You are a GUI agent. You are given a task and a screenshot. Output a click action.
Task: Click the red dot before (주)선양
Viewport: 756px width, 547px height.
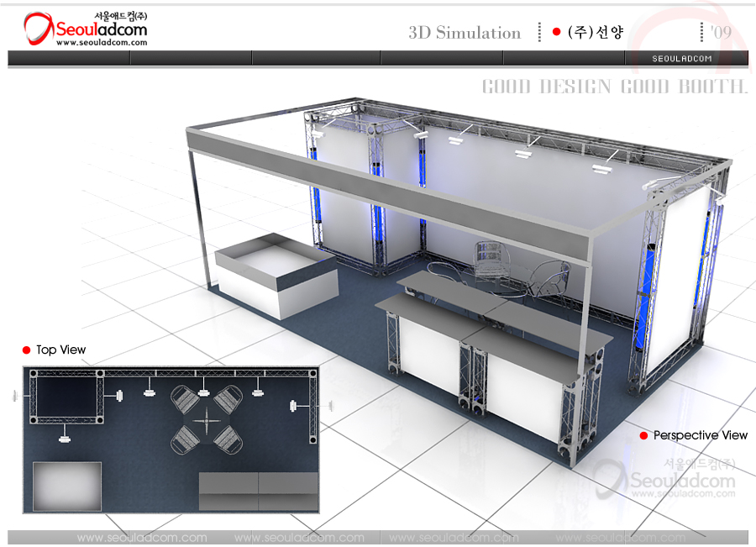(x=556, y=32)
